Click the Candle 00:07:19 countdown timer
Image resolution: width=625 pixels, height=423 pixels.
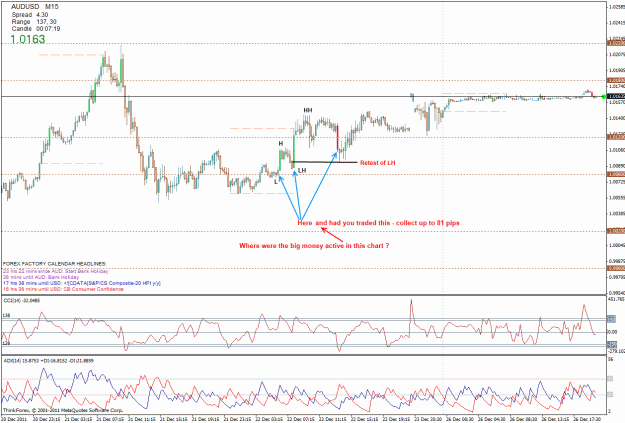(x=36, y=29)
